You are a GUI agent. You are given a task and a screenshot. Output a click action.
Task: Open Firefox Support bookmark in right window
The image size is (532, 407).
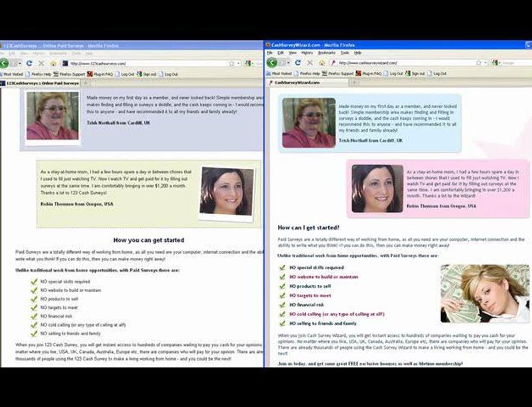tap(338, 73)
